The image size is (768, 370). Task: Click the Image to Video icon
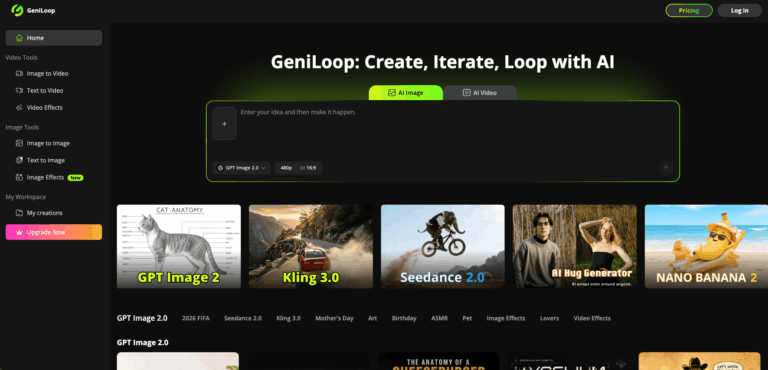[19, 74]
